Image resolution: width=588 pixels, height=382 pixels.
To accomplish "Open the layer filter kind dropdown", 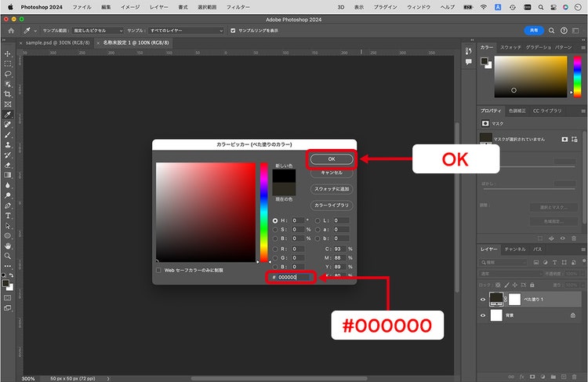I will coord(503,262).
